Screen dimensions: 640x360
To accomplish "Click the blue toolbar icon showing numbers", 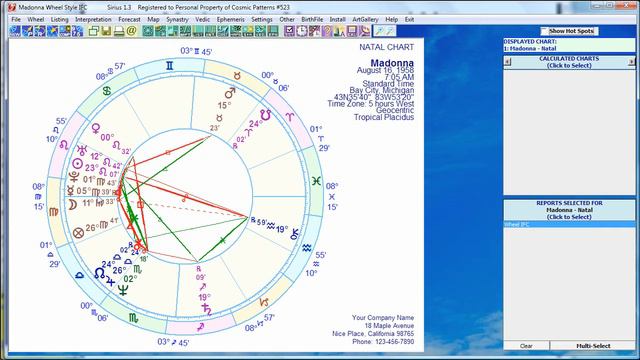I will tap(78, 31).
